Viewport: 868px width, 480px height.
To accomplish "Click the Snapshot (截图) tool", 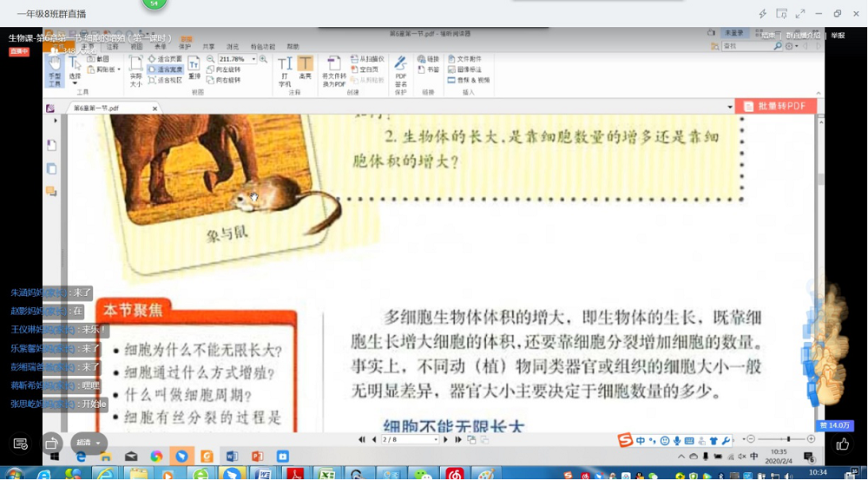I will pyautogui.click(x=98, y=59).
